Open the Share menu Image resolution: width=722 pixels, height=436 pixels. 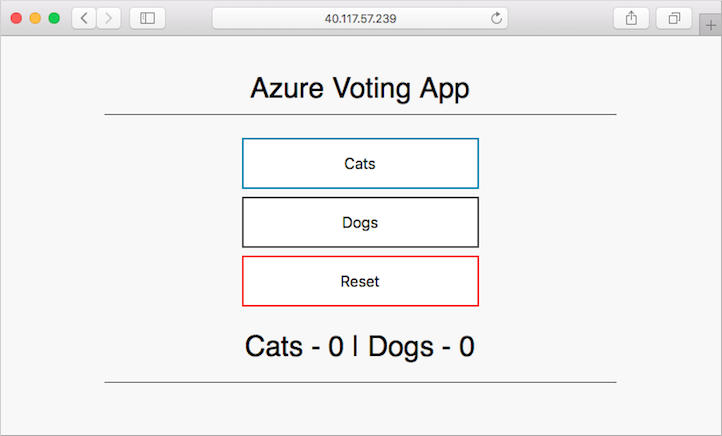pyautogui.click(x=631, y=18)
